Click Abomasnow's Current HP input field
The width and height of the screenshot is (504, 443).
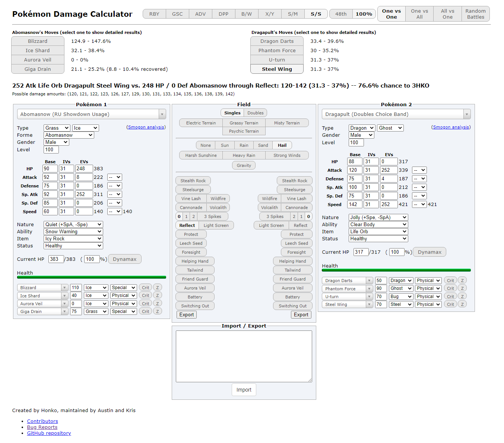click(x=56, y=259)
